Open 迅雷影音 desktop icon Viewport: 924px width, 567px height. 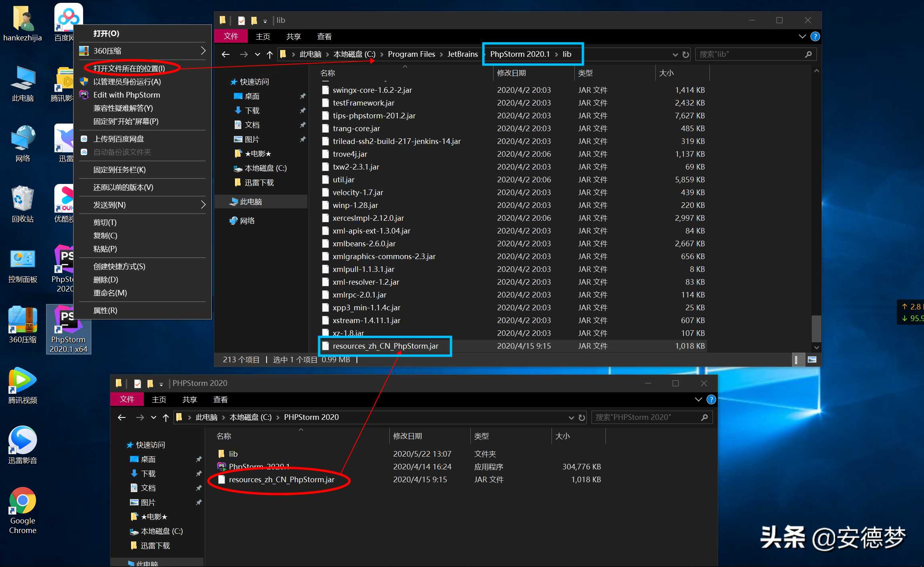[x=22, y=445]
